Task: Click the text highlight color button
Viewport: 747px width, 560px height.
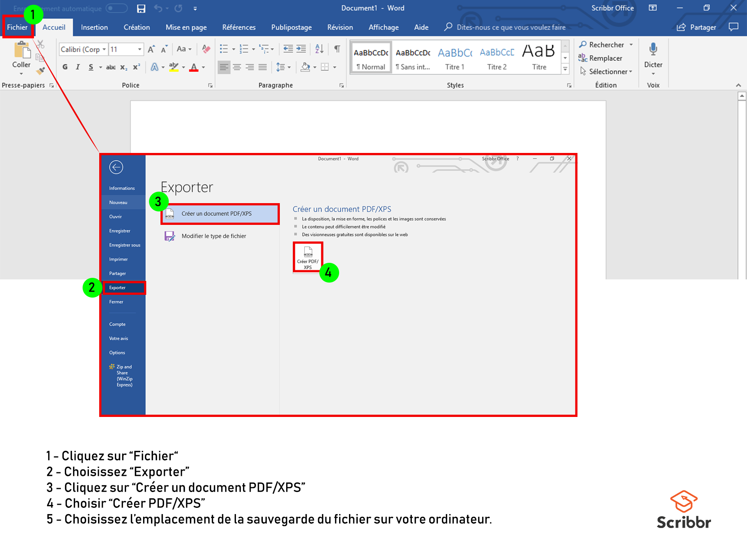Action: tap(174, 67)
